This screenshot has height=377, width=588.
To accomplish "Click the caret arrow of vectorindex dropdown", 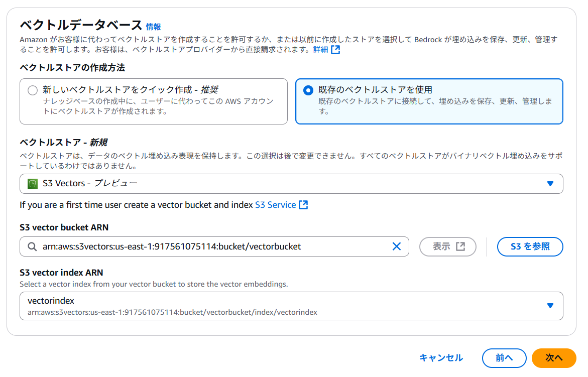I will (550, 306).
